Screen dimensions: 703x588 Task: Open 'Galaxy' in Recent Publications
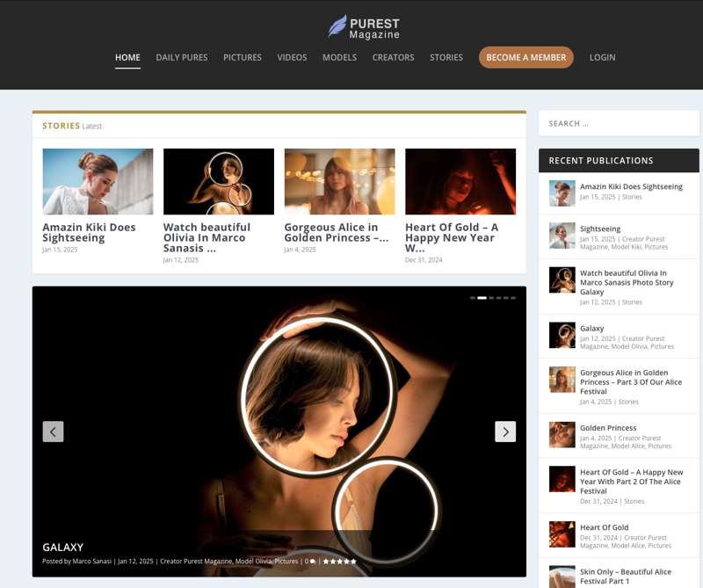point(591,329)
